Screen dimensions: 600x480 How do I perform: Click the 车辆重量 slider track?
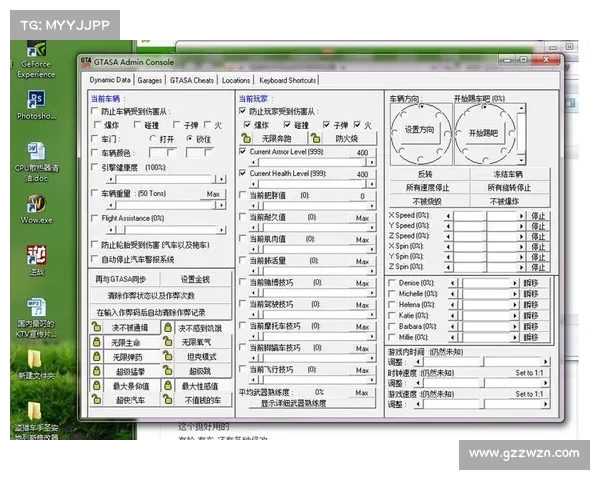point(164,205)
